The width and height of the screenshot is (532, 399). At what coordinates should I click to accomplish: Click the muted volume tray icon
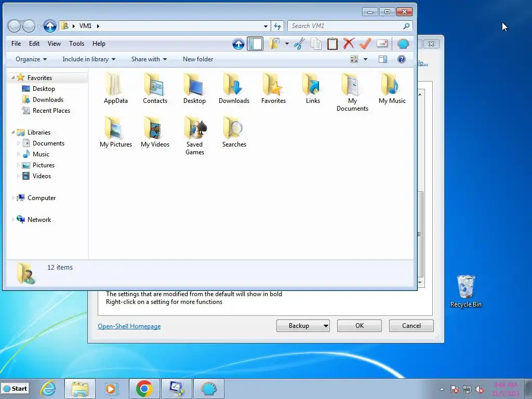tap(480, 389)
